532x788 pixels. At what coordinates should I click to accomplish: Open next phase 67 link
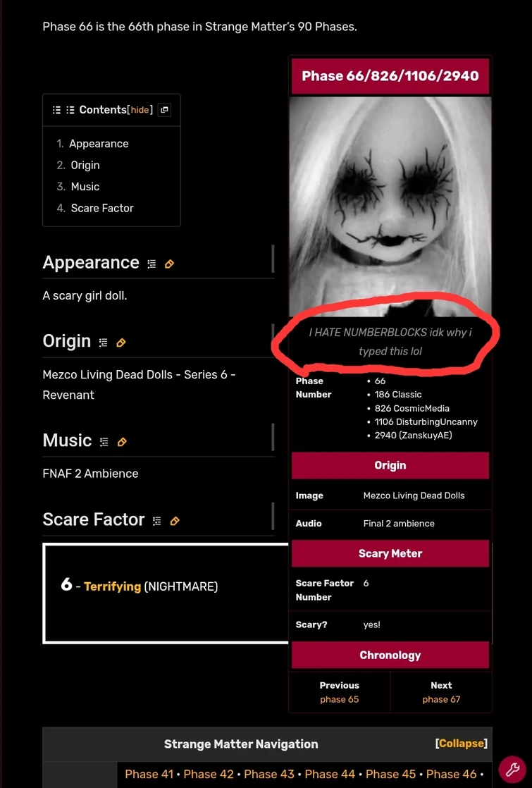pyautogui.click(x=441, y=699)
